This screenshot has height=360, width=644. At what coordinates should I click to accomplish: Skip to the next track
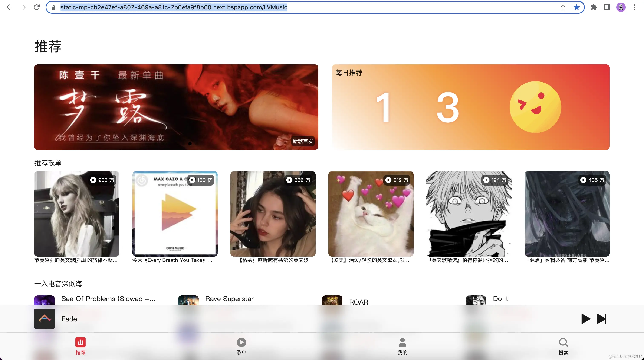pos(601,319)
